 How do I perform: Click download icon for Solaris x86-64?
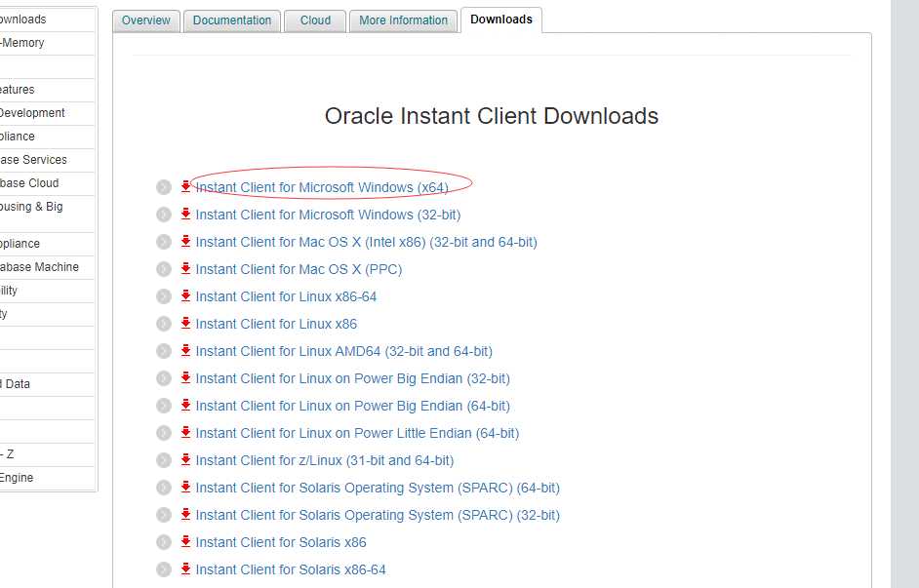[x=185, y=568]
